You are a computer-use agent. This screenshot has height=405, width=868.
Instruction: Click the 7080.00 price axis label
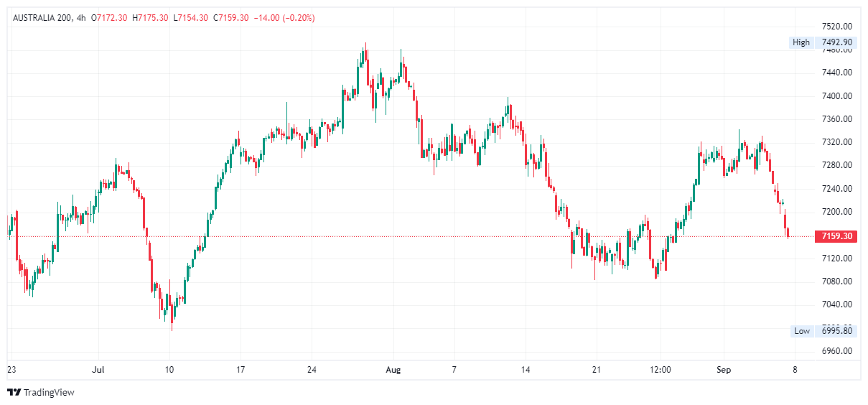[x=836, y=281]
